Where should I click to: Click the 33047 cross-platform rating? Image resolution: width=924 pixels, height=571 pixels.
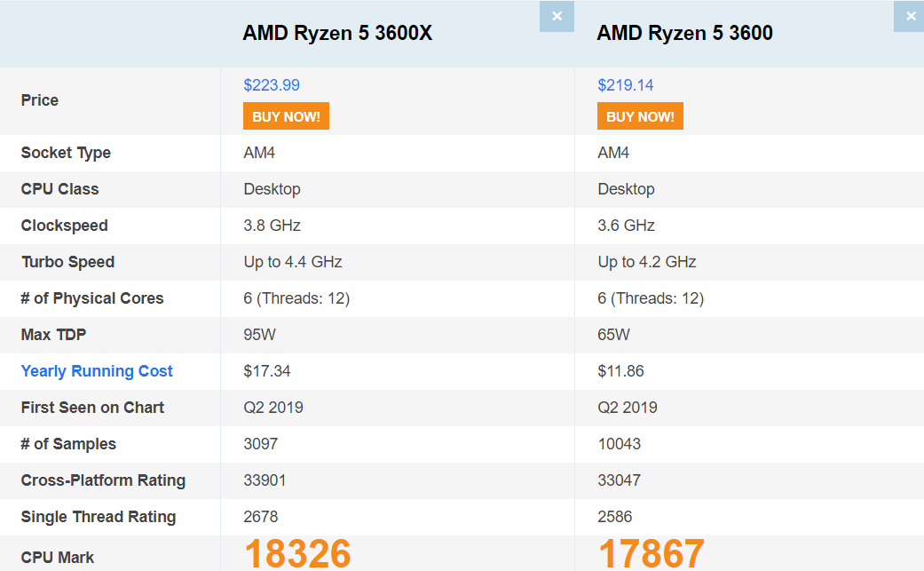[x=619, y=480]
